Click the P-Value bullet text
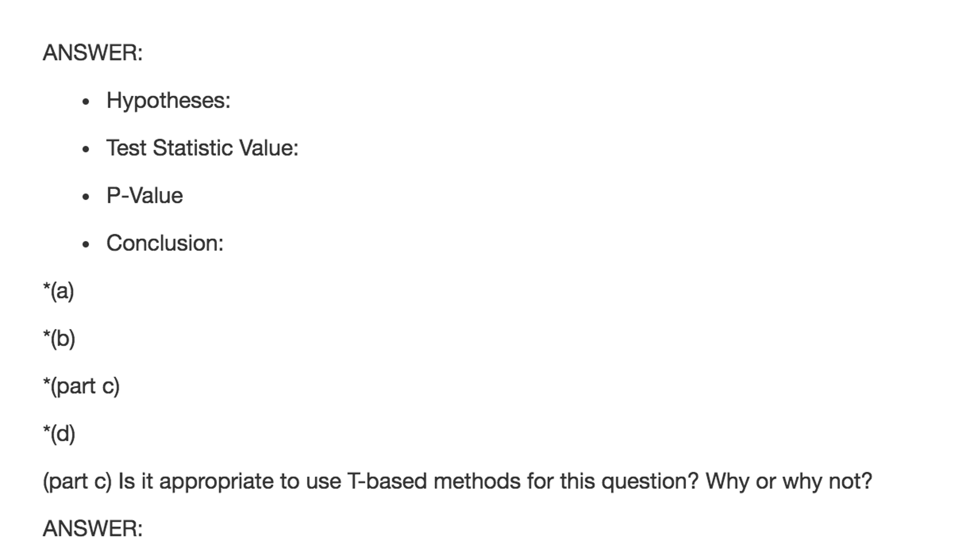 pos(144,195)
